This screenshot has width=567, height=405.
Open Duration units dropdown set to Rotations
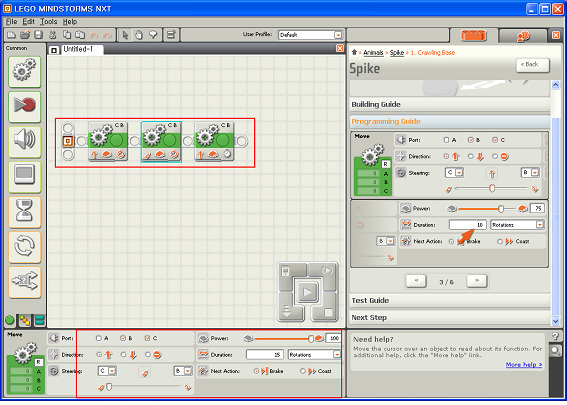pyautogui.click(x=337, y=355)
